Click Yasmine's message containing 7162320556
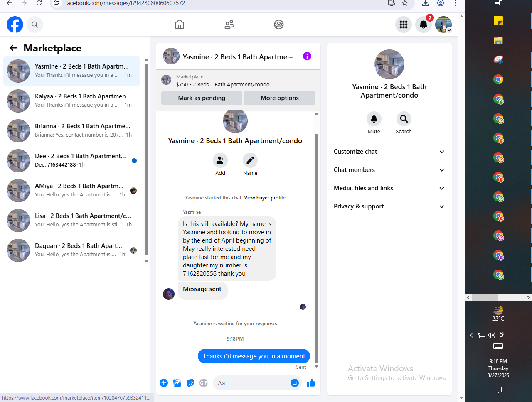The image size is (532, 402). tap(227, 248)
